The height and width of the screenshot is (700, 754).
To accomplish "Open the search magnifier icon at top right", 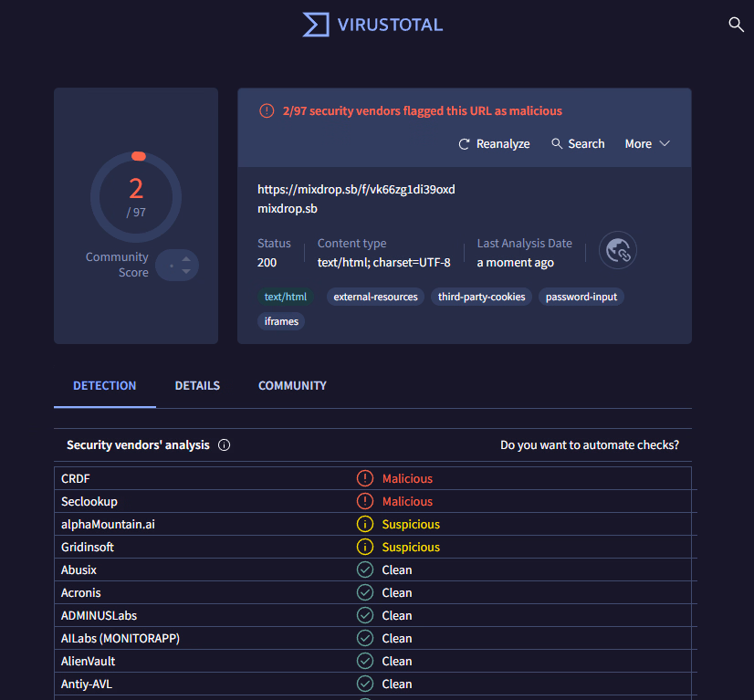I will (736, 24).
